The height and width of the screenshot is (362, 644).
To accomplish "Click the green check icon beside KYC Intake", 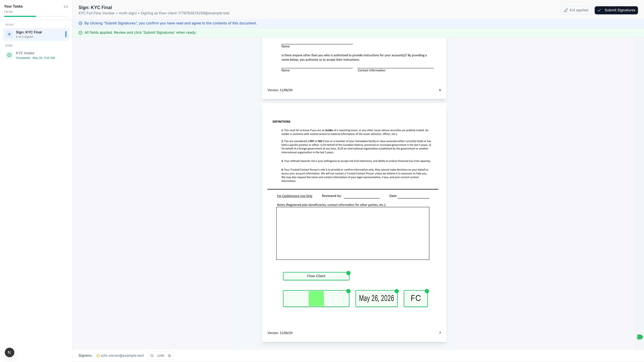I will (x=9, y=55).
